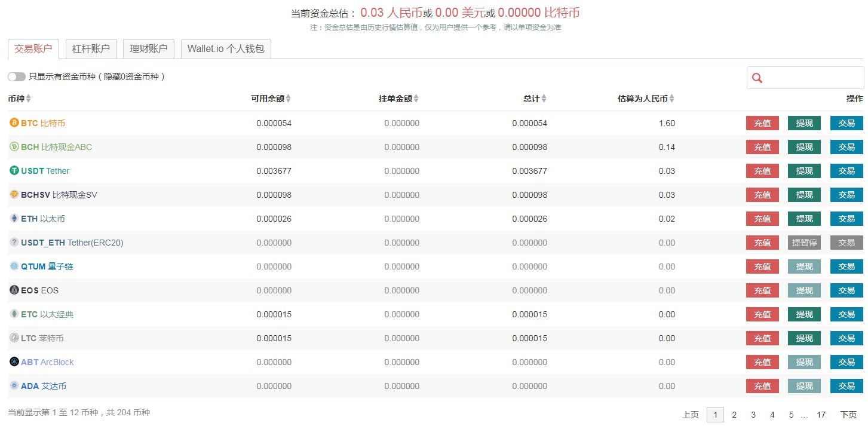Screen dimensions: 868x426
Task: Open the ETC 以太经典 coin link
Action: coord(47,314)
